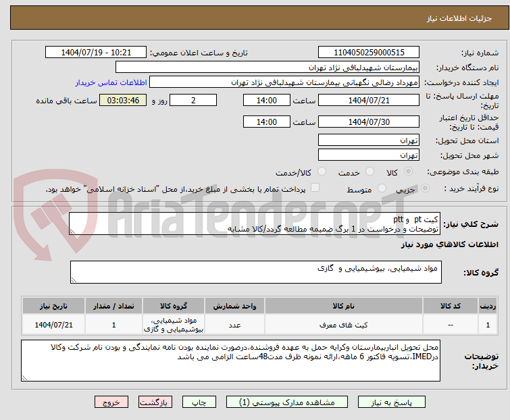The width and height of the screenshot is (510, 420).
Task: Click the ردیف column header
Action: (x=488, y=306)
